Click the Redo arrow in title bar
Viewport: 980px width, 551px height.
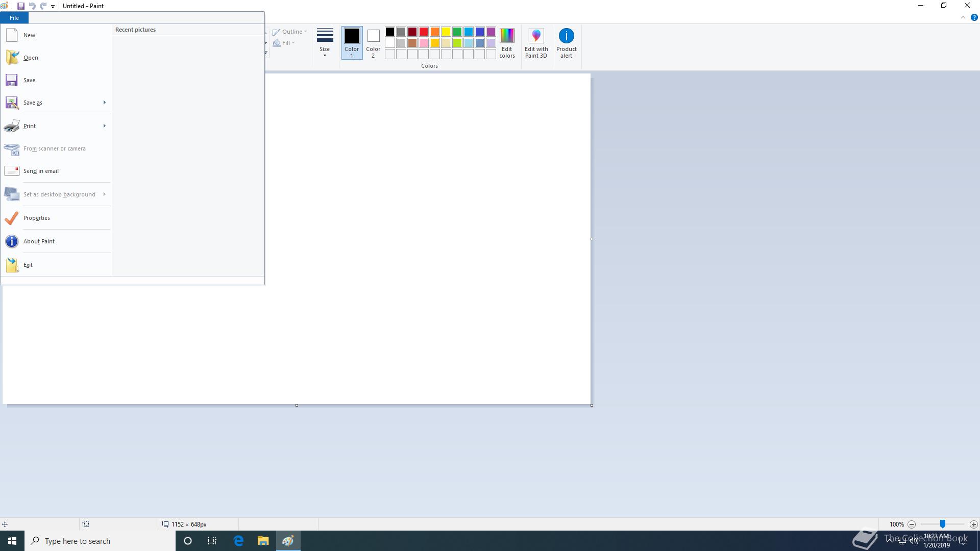pyautogui.click(x=43, y=6)
